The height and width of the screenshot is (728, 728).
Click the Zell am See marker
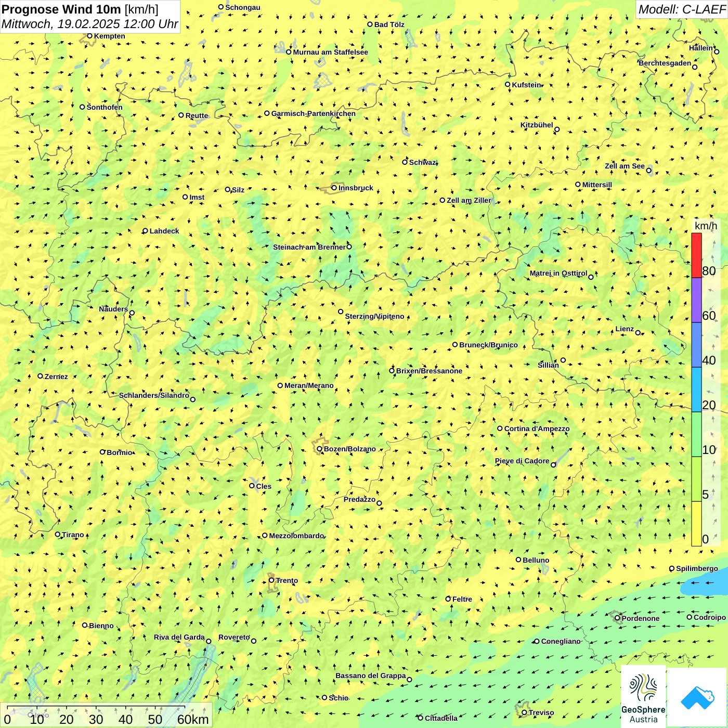coord(649,171)
